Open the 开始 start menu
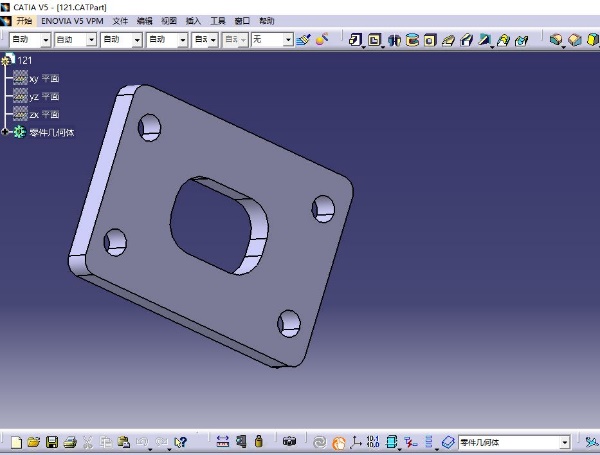 tap(24, 20)
